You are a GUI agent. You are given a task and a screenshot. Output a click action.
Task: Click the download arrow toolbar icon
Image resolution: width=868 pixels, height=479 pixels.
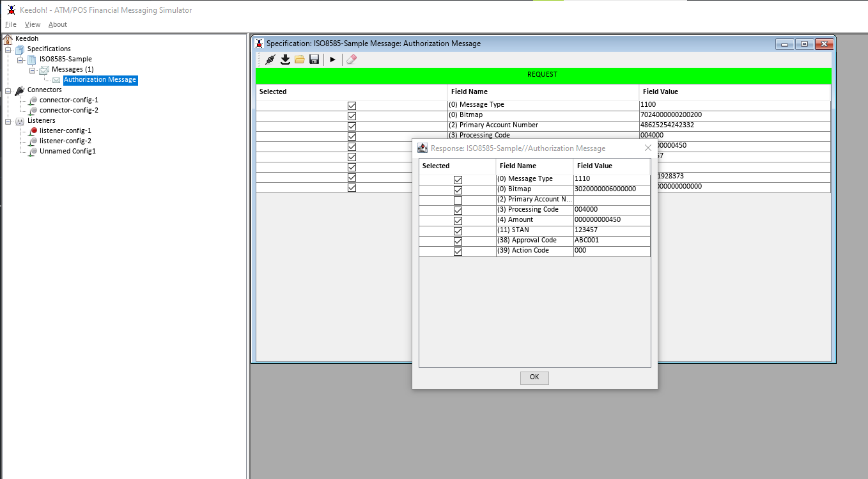coord(285,59)
